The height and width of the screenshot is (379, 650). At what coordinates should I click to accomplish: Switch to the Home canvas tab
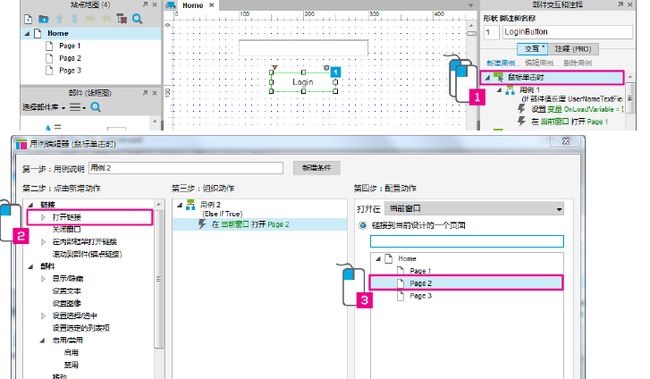pos(193,5)
